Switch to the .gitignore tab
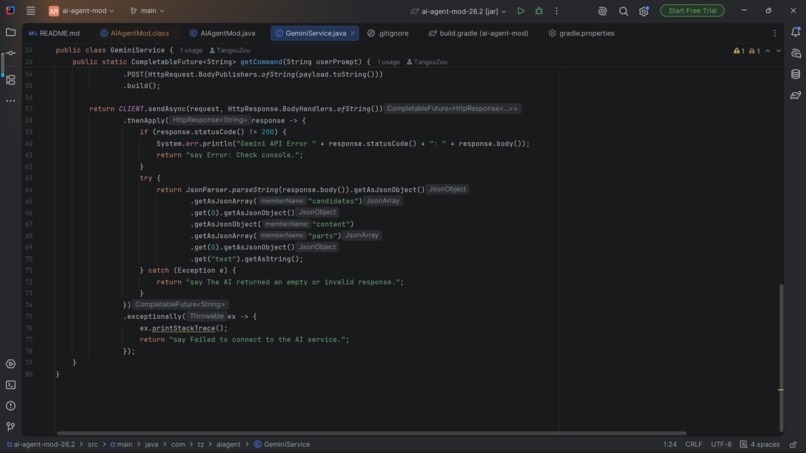 (388, 33)
